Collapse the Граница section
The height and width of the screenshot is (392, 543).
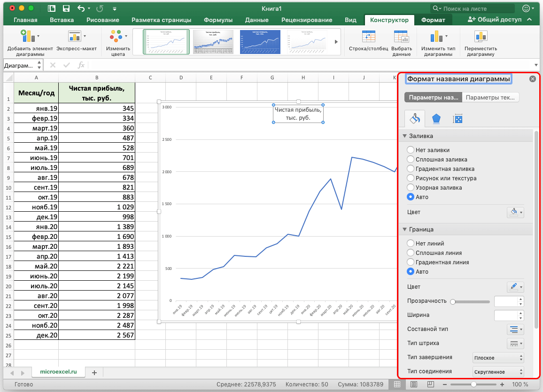(404, 230)
